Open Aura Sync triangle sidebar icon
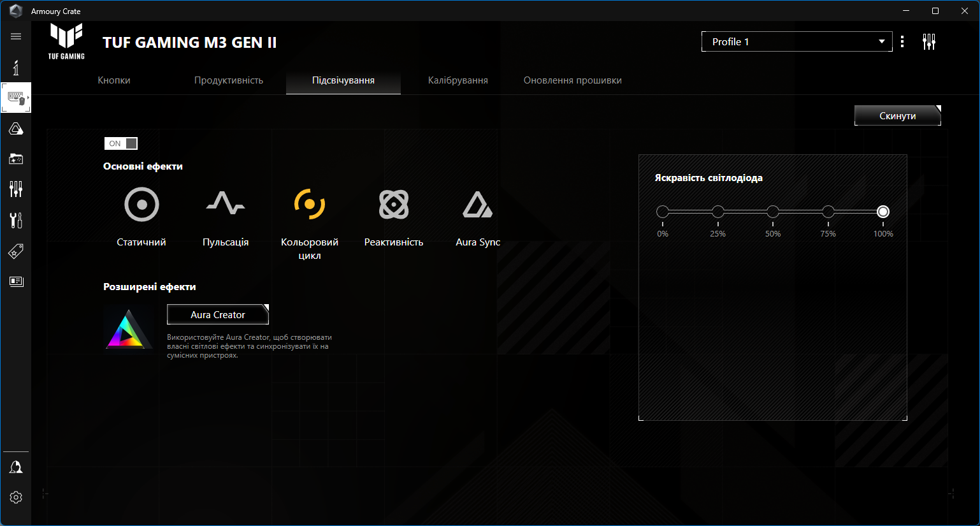This screenshot has height=526, width=980. (16, 129)
